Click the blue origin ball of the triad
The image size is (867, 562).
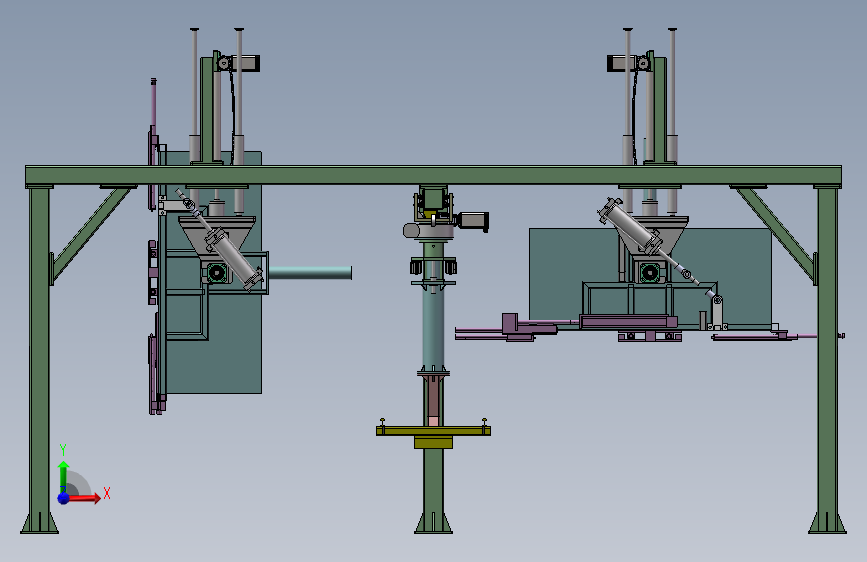tap(64, 498)
